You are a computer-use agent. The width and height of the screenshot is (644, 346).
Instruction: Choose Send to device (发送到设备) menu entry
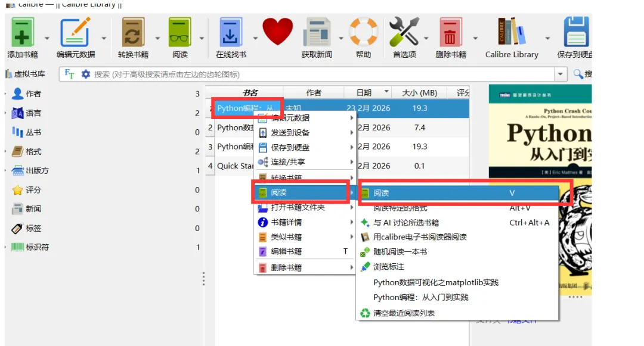point(305,132)
